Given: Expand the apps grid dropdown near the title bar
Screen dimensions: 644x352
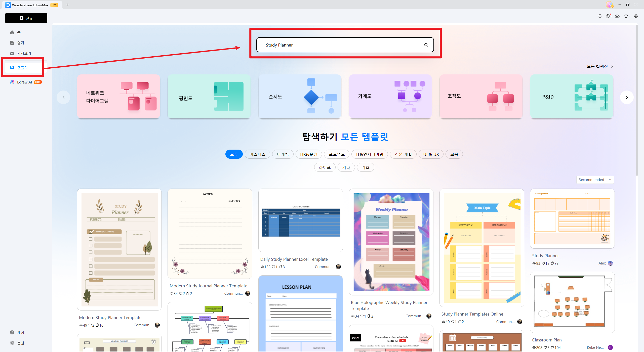Looking at the screenshot, I should [x=618, y=16].
